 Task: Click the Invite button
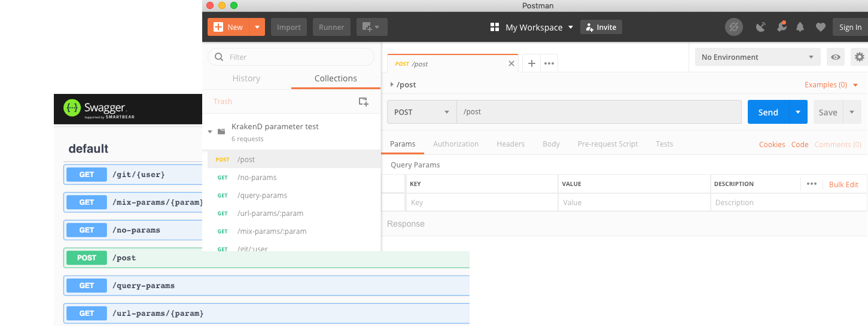point(601,27)
